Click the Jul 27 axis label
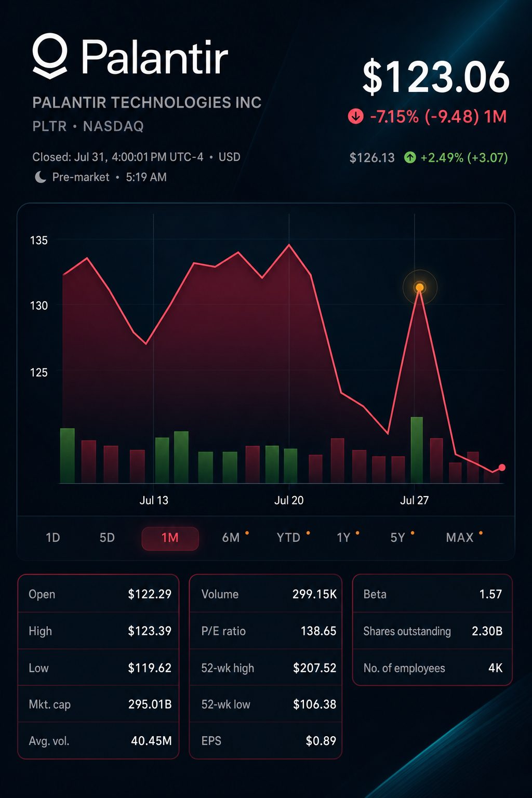The width and height of the screenshot is (532, 798). coord(415,500)
